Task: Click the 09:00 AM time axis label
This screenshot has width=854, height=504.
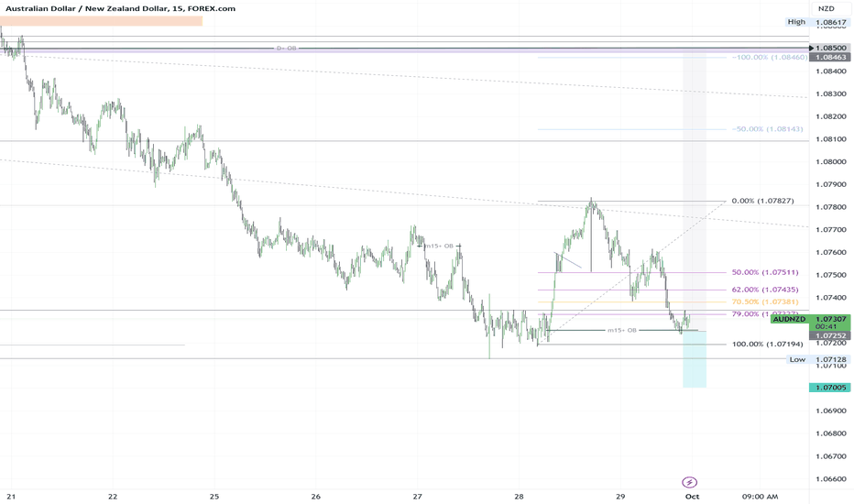Action: point(760,497)
